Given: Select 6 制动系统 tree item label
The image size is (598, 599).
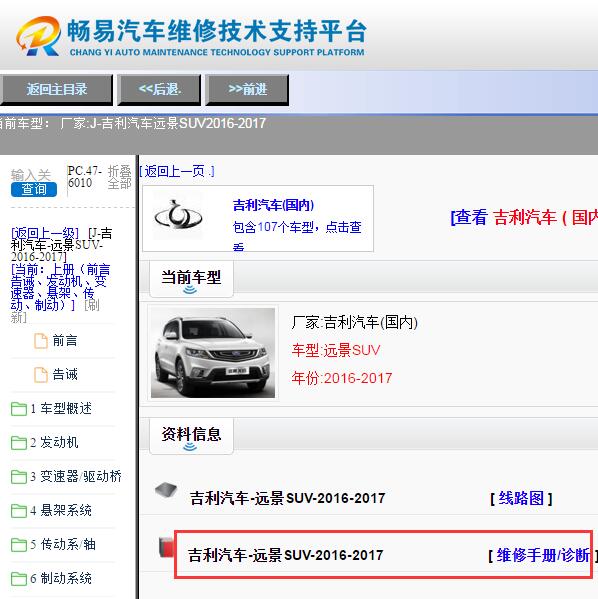Looking at the screenshot, I should click(61, 578).
